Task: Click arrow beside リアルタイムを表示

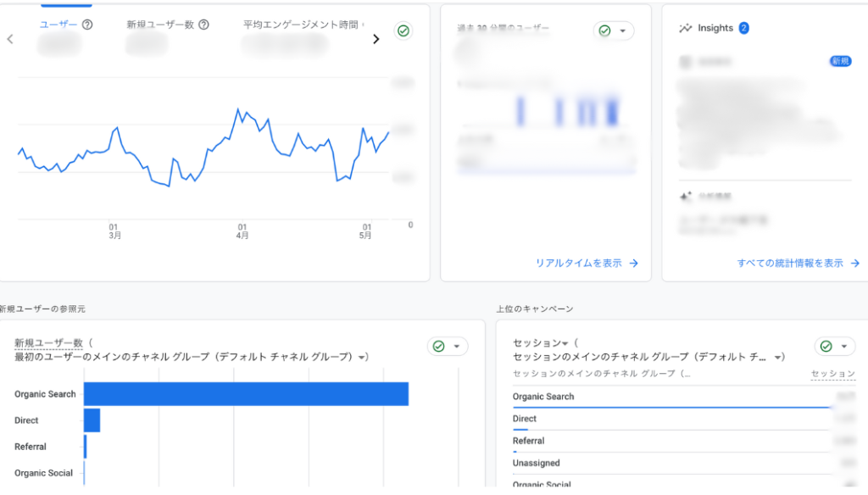Action: [x=634, y=264]
